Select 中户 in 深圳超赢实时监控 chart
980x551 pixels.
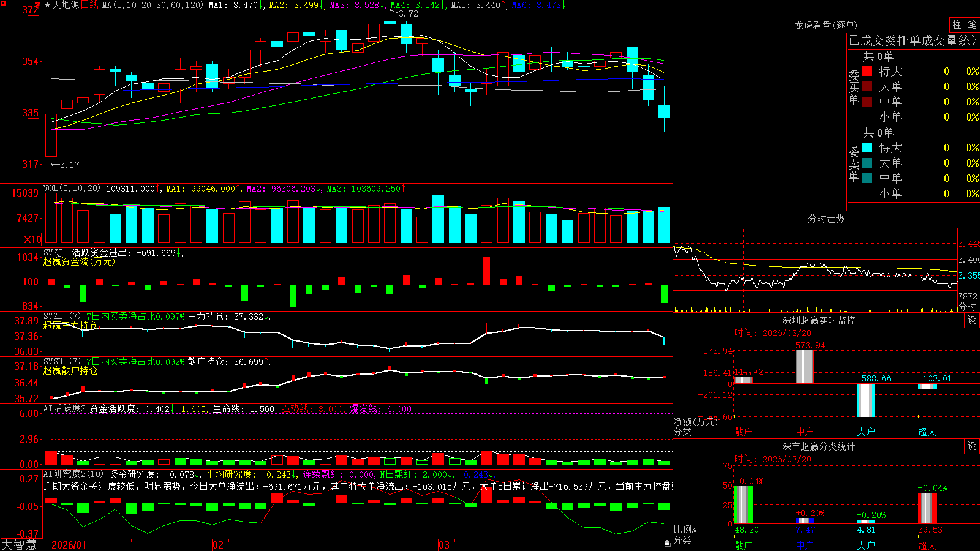[x=805, y=432]
